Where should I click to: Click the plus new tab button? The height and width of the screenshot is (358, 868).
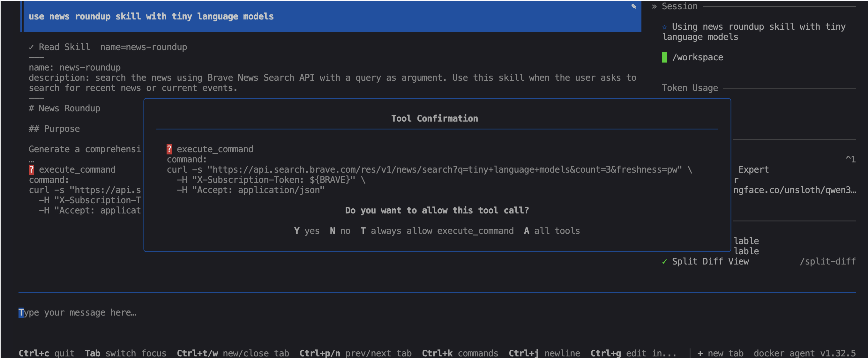(x=721, y=353)
